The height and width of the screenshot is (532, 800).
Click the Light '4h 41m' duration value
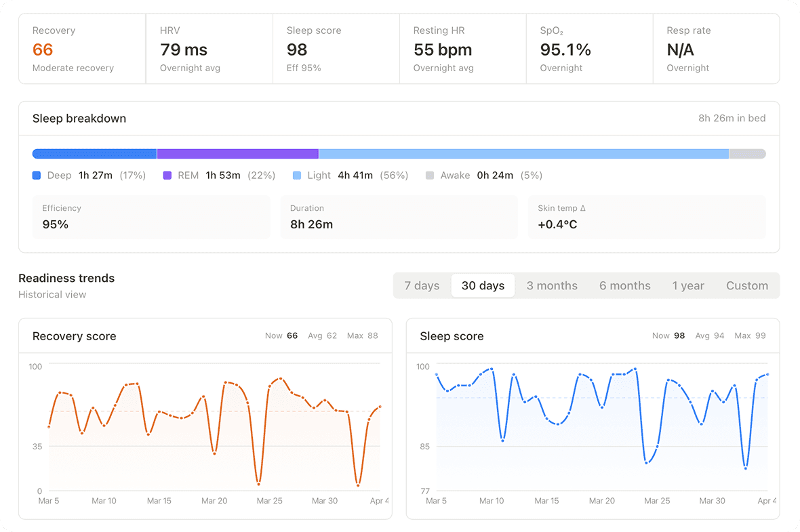355,176
